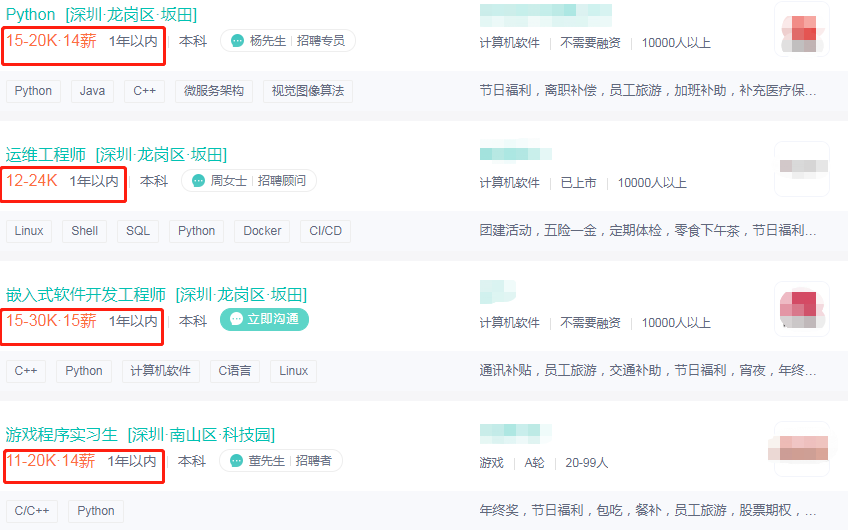Image resolution: width=848 pixels, height=530 pixels.
Task: Select the C语言 skill tag
Action: pos(235,371)
